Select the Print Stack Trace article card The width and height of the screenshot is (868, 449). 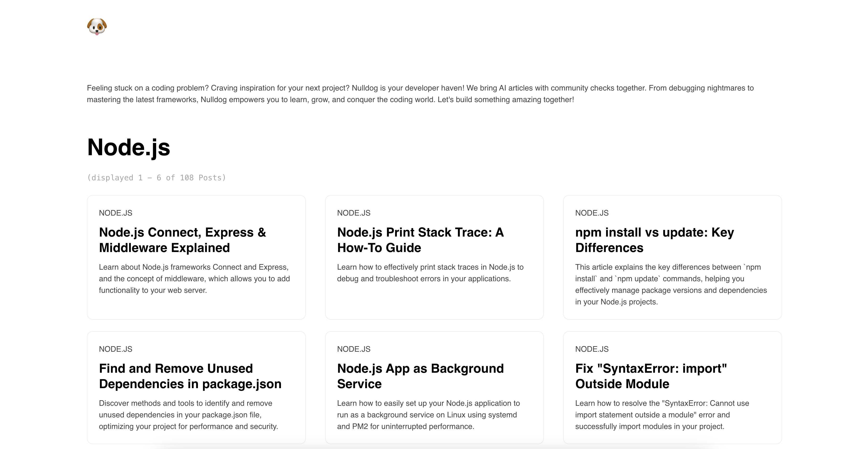pyautogui.click(x=434, y=257)
